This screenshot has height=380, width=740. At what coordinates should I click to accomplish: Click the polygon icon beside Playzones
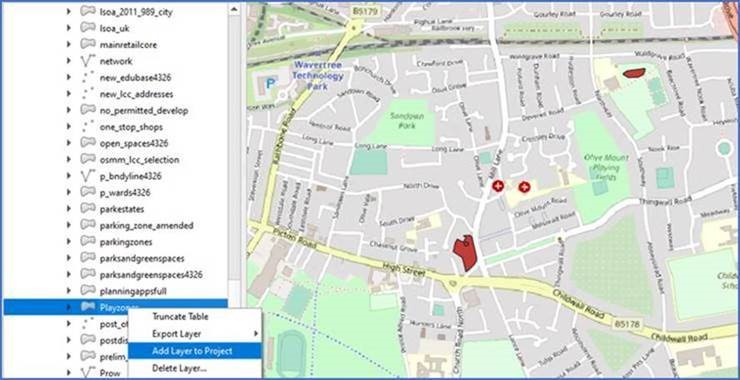coord(88,307)
